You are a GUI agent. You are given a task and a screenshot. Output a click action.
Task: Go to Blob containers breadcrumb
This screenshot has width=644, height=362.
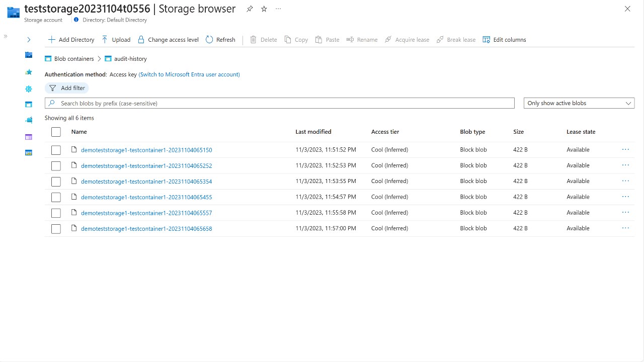pyautogui.click(x=74, y=59)
